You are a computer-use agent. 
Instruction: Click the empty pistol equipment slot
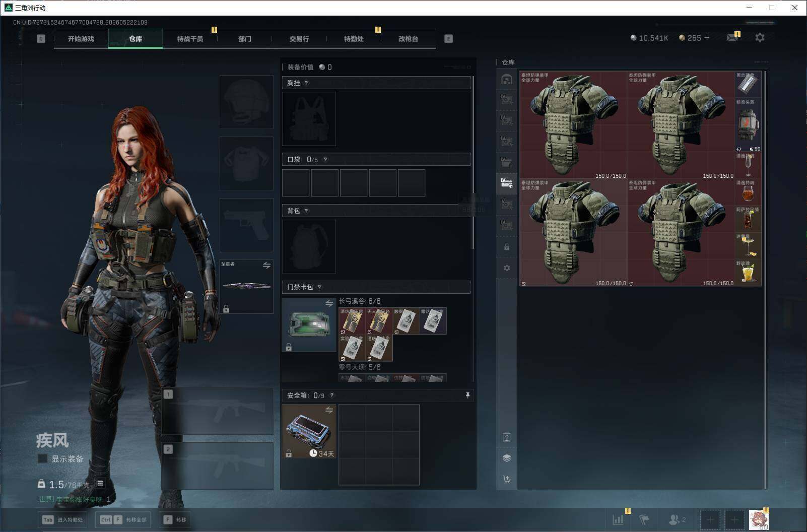coord(246,225)
